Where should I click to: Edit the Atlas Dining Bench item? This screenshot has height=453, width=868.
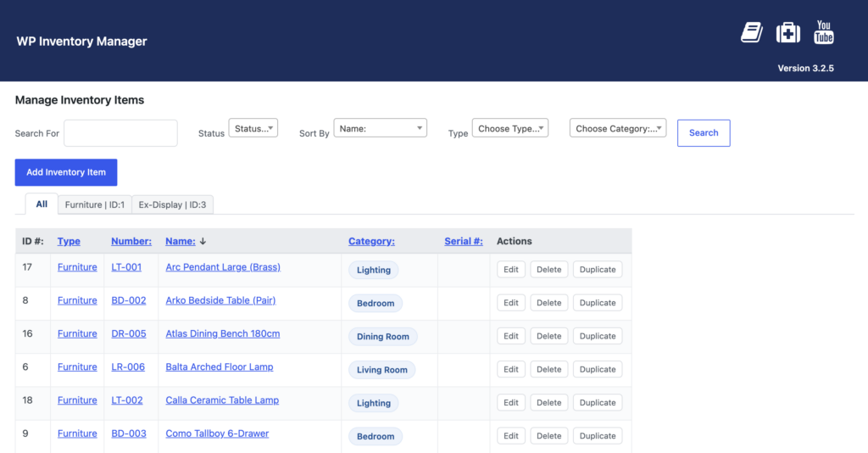tap(511, 336)
